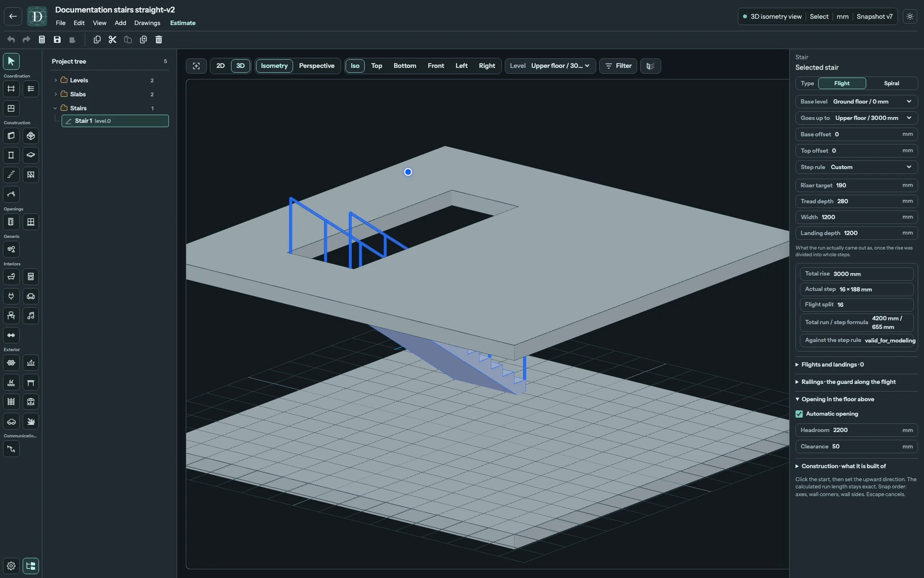Image resolution: width=924 pixels, height=578 pixels.
Task: Select the Top view orientation
Action: click(376, 66)
